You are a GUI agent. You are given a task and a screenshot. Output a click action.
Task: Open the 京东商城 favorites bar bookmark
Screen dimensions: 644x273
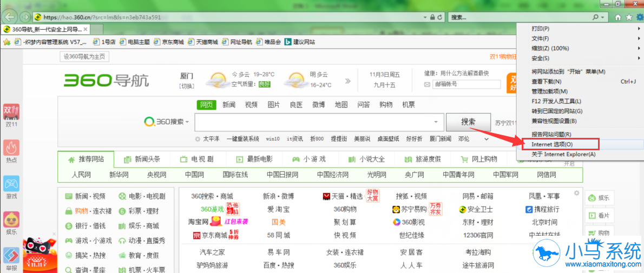tap(169, 42)
